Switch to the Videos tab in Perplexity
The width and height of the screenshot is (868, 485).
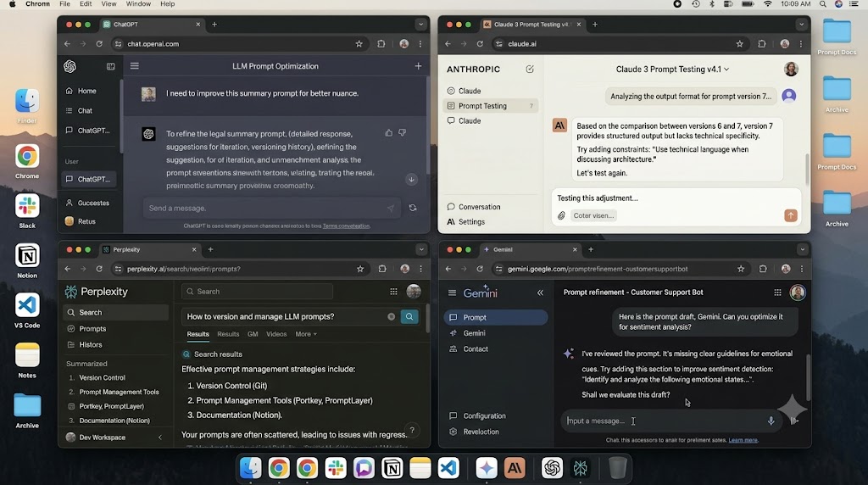[x=276, y=334]
